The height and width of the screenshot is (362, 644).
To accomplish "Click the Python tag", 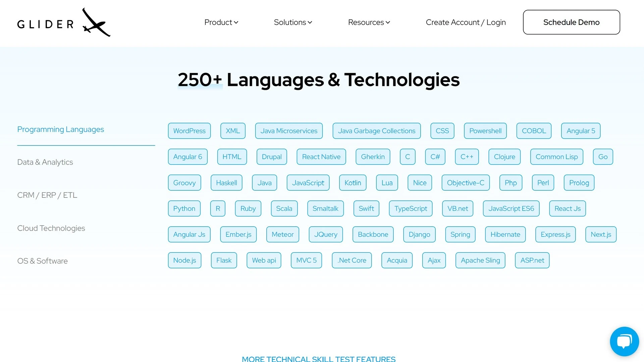I will pos(184,208).
